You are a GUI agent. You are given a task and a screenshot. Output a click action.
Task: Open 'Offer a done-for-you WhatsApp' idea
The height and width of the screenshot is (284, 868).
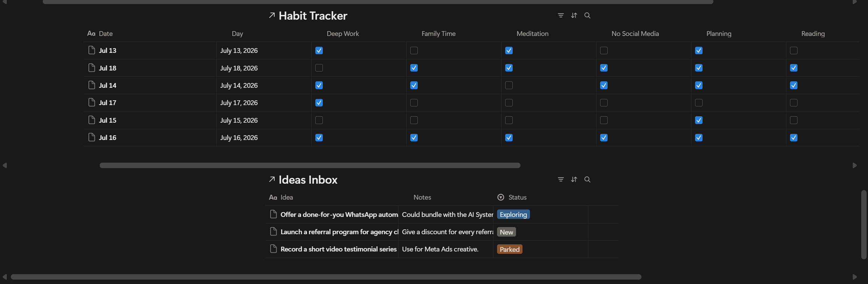coord(339,215)
